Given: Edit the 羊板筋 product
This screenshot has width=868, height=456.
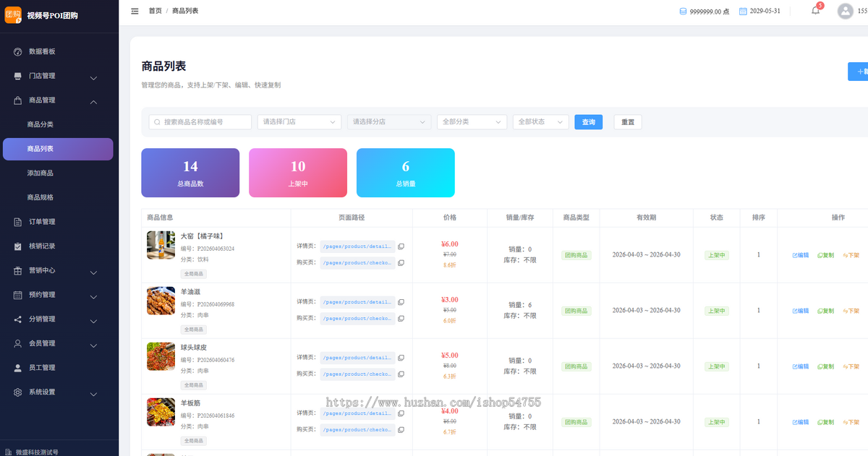Looking at the screenshot, I should point(801,422).
